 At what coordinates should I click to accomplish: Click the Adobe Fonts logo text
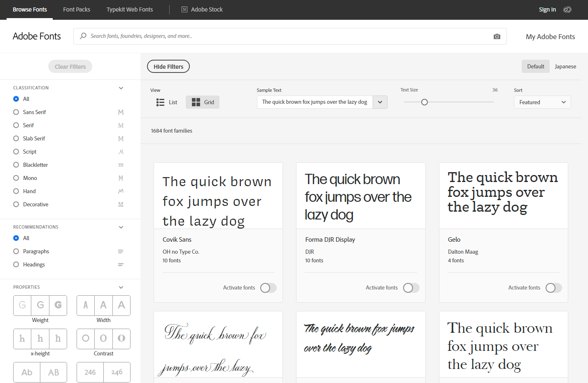point(37,36)
